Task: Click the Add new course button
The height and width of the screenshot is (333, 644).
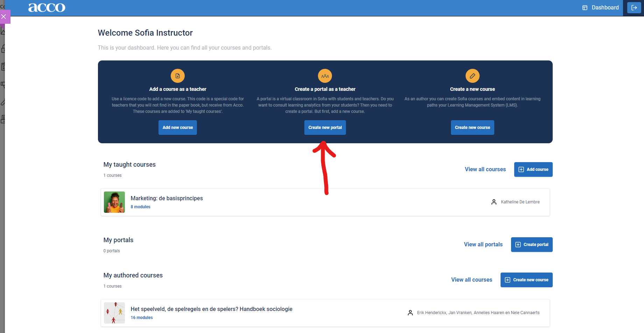Action: tap(178, 128)
